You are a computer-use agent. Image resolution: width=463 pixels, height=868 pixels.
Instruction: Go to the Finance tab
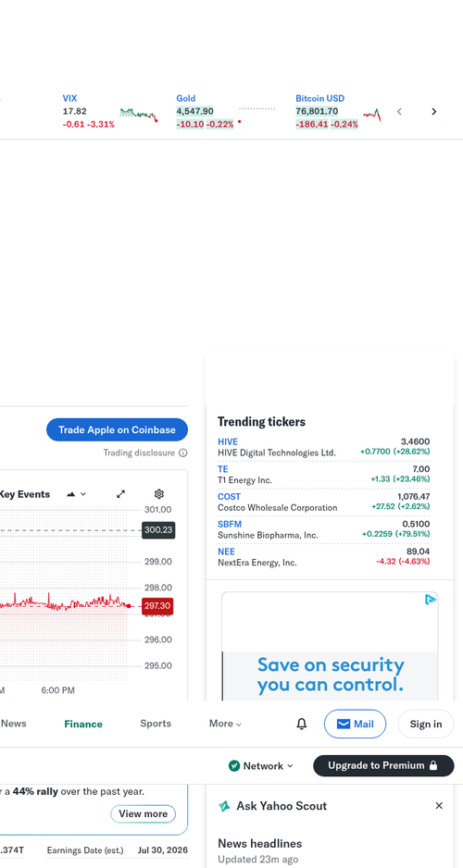[x=83, y=724]
